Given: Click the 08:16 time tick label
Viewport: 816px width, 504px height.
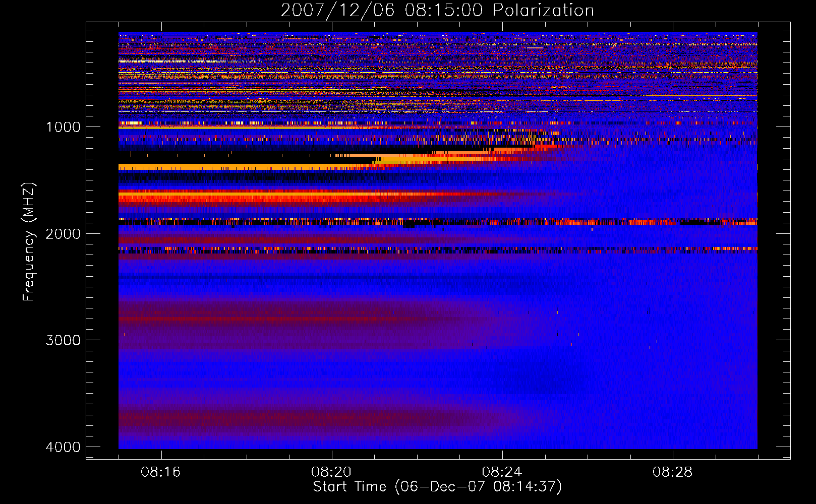Looking at the screenshot, I should pos(161,472).
